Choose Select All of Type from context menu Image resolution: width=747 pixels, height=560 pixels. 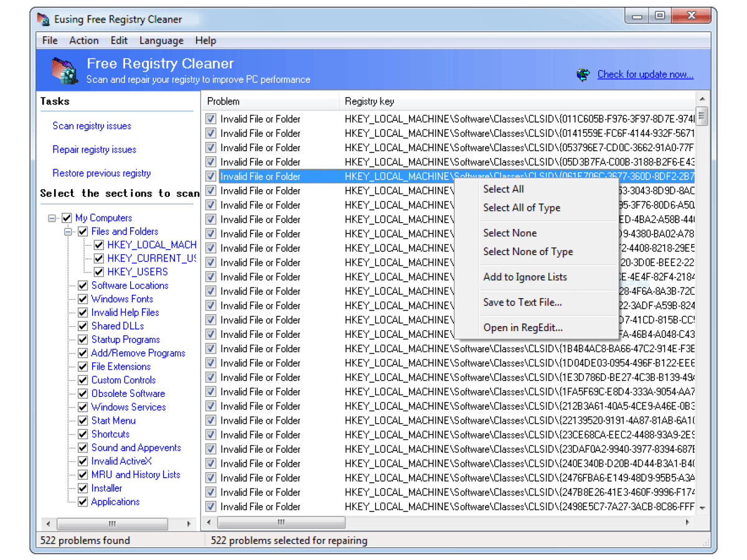522,208
